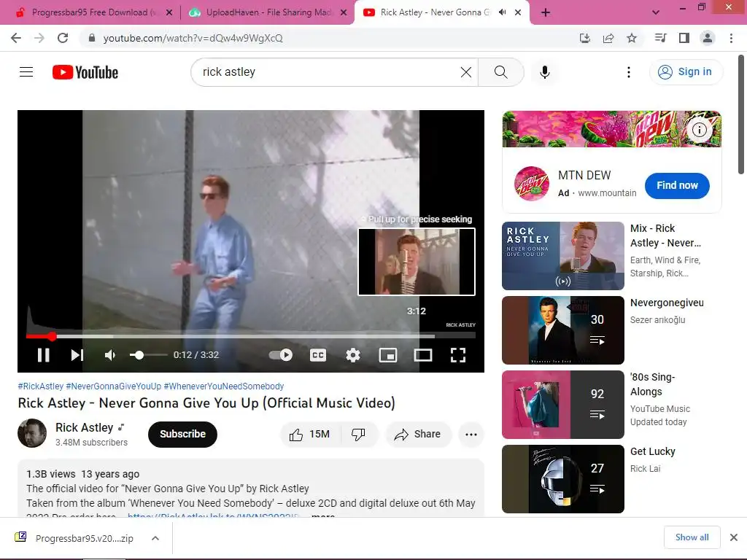The width and height of the screenshot is (747, 560).
Task: Open Rick Astley channel avatar
Action: [32, 433]
